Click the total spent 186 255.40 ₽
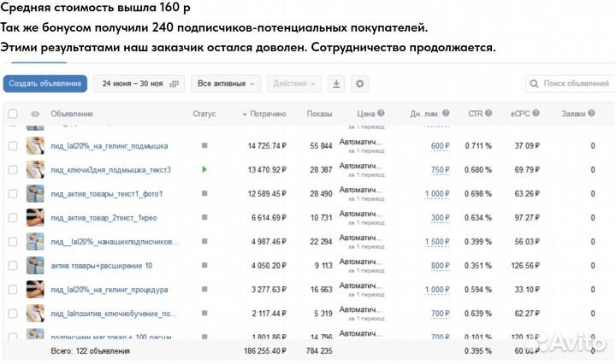 [x=265, y=350]
